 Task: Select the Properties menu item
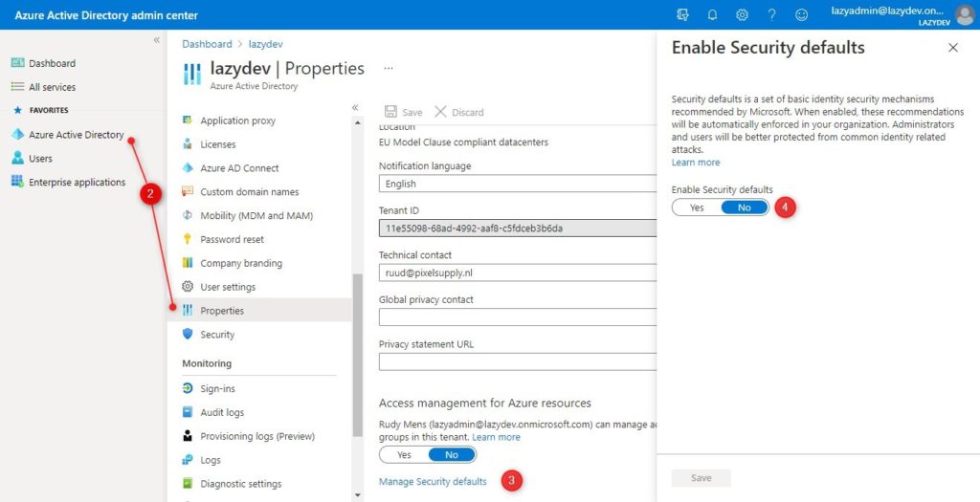click(260, 311)
